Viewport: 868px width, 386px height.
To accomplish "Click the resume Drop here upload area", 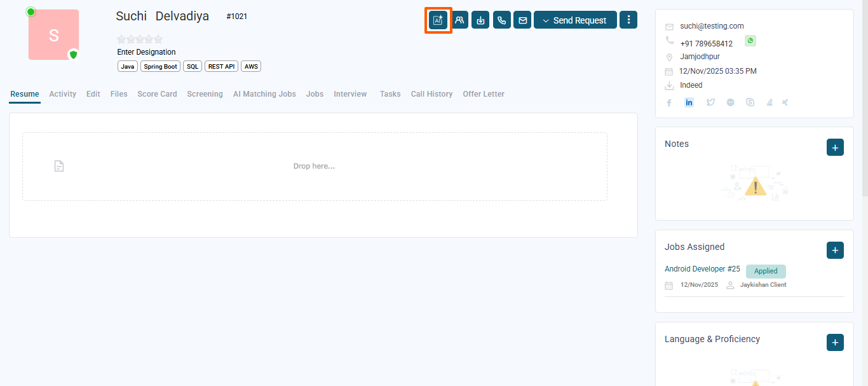I will coord(315,167).
